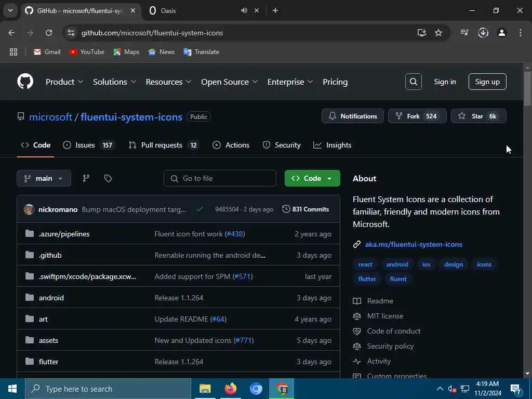View site information icon in address bar

71,33
